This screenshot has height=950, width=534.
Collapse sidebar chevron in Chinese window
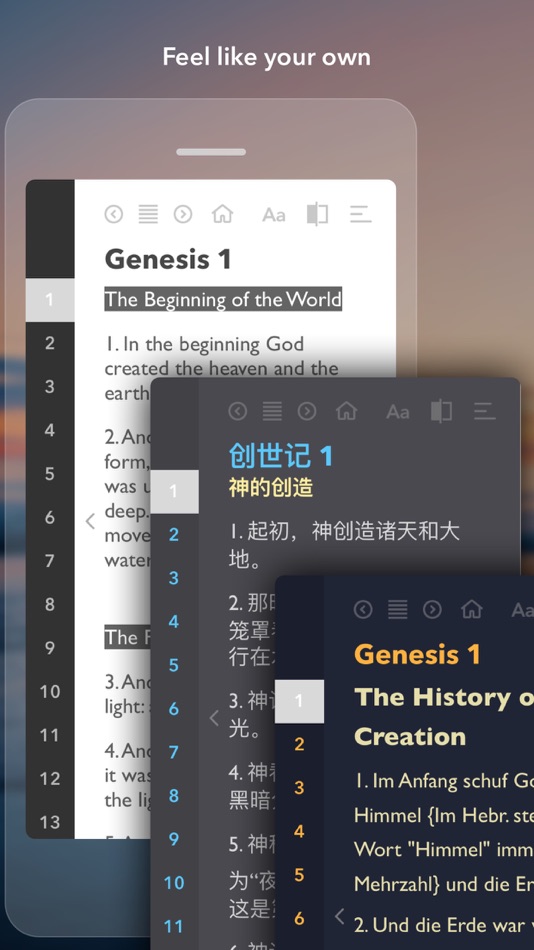coord(214,718)
